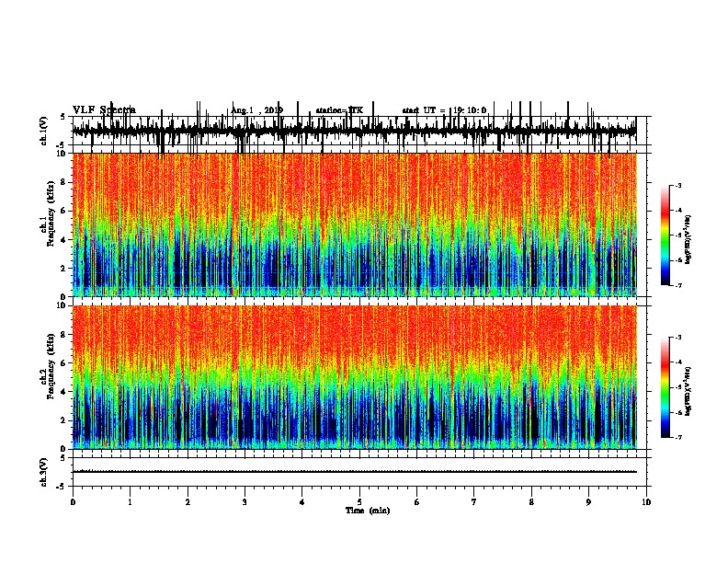Click time axis tick label "0"
The width and height of the screenshot is (728, 563).
[x=73, y=502]
